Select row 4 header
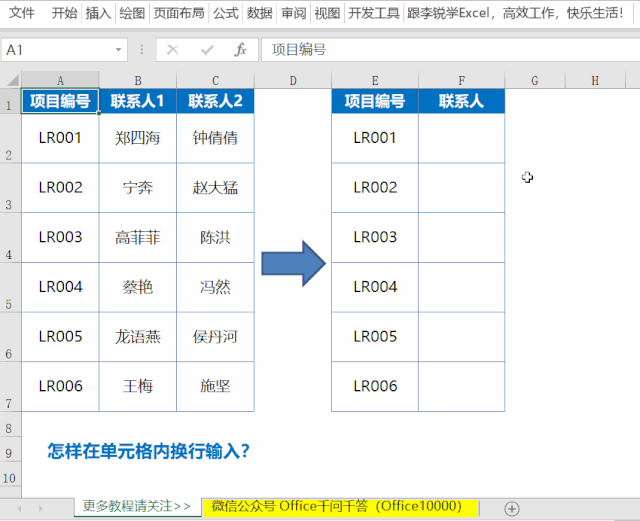 coord(10,238)
